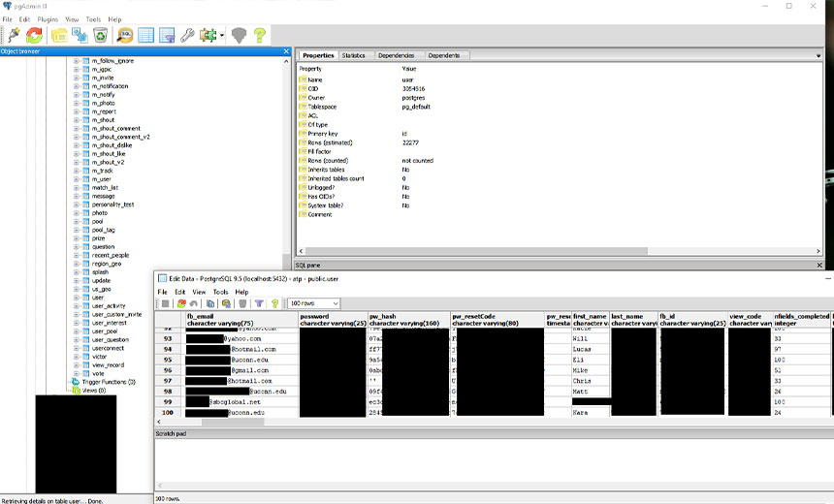Viewport: 834px width, 504px height.
Task: Click the Create new object toolbar icon
Action: (80, 36)
